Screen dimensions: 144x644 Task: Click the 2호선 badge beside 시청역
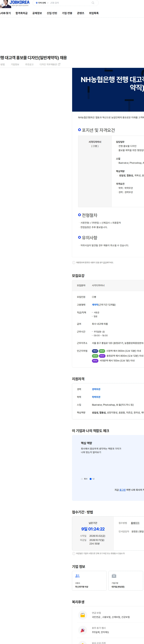(102, 351)
